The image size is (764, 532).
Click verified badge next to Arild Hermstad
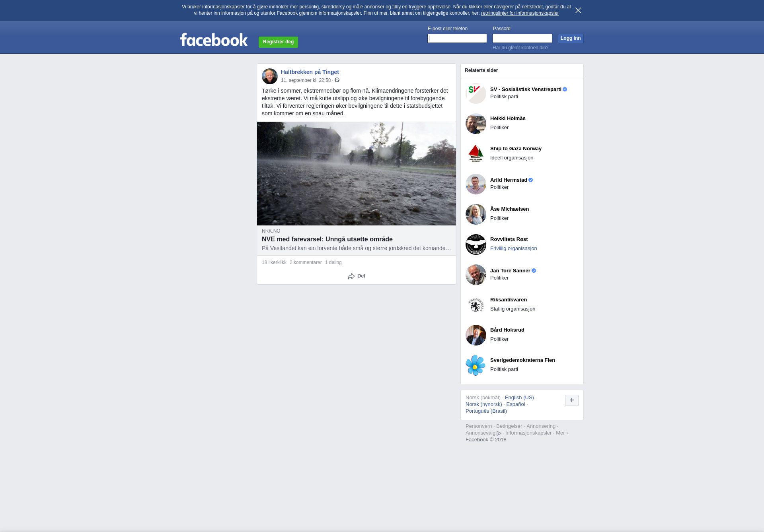click(x=531, y=180)
